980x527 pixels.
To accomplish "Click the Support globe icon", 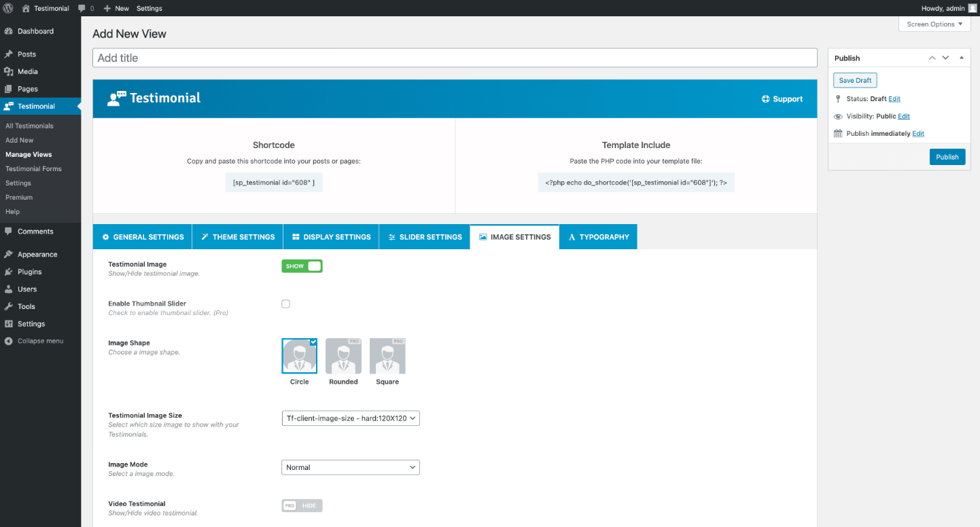I will pos(766,99).
